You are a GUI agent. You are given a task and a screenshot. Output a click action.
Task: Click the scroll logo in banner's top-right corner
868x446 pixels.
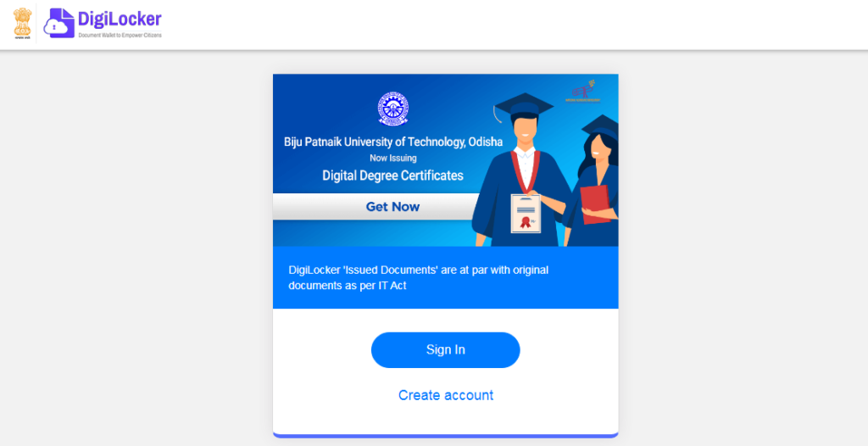pyautogui.click(x=583, y=91)
